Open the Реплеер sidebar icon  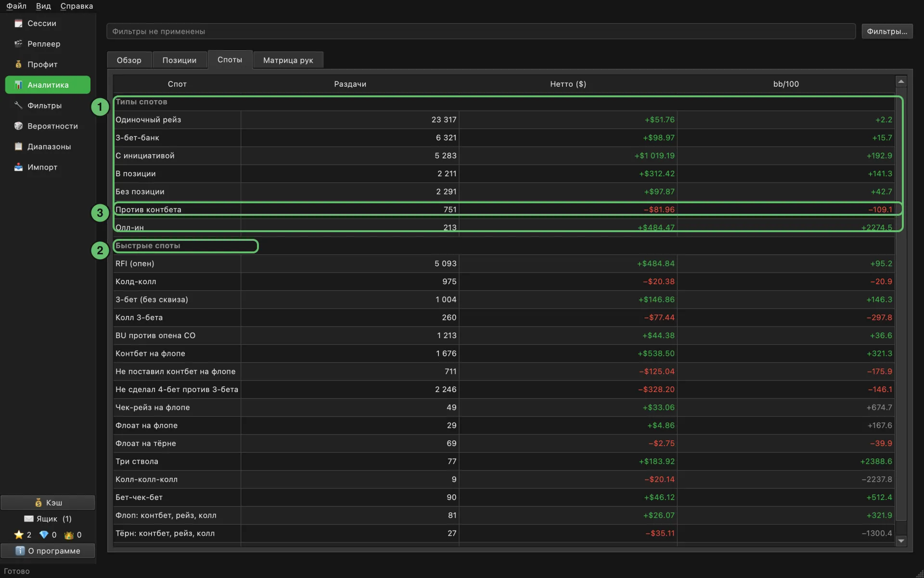(18, 44)
